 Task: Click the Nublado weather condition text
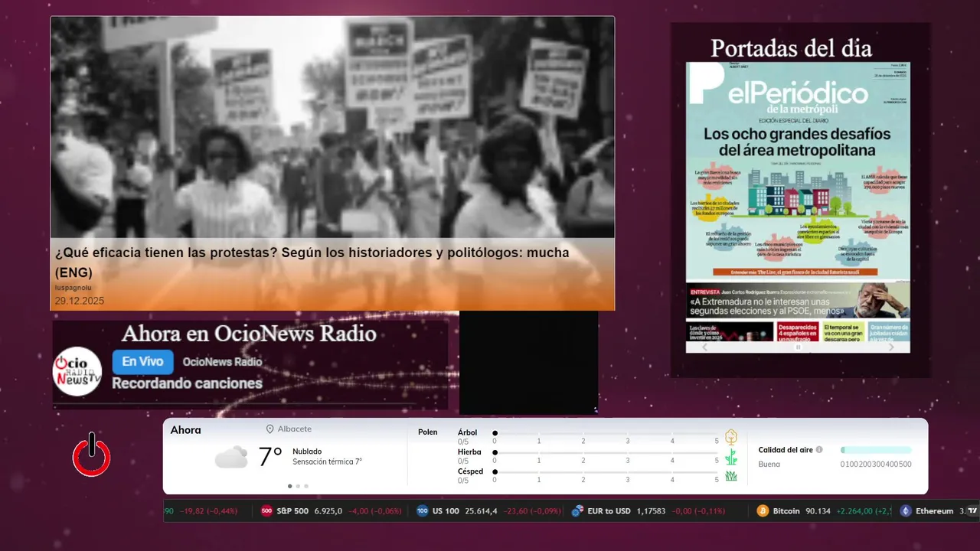[x=307, y=452]
